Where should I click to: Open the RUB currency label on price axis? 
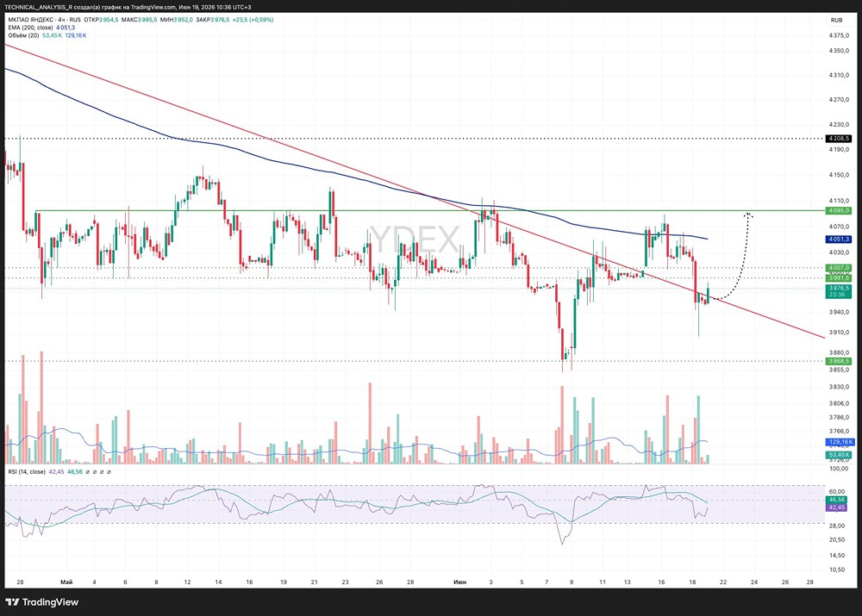tap(836, 21)
